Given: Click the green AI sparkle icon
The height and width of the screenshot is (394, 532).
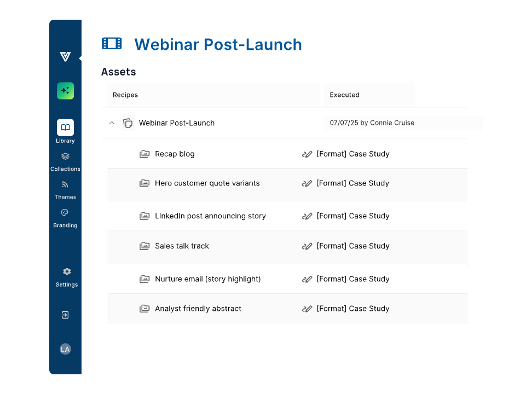Looking at the screenshot, I should click(65, 91).
